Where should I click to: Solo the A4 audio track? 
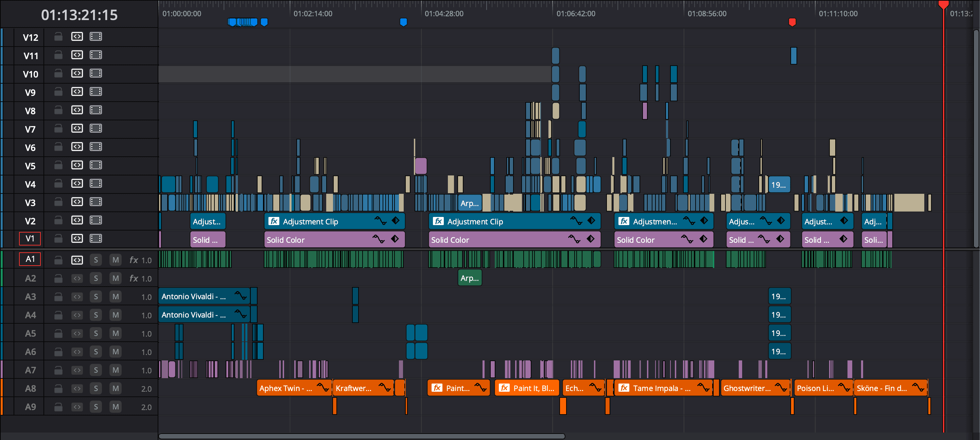[95, 315]
